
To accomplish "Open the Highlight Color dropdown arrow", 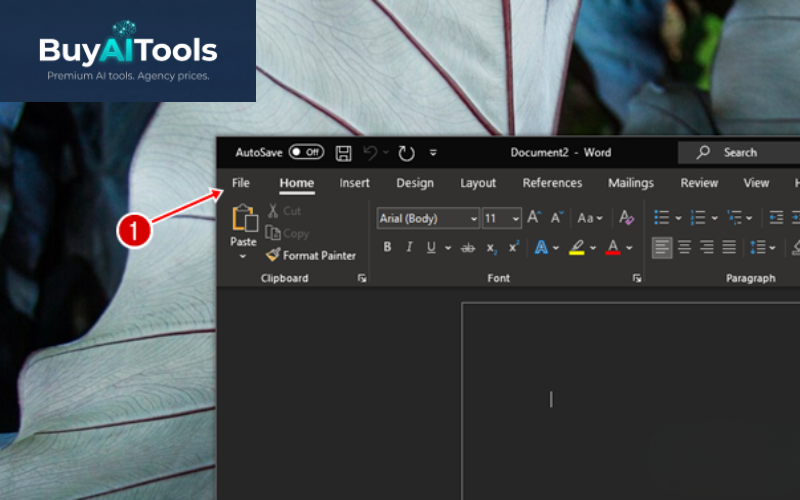I will pyautogui.click(x=593, y=248).
